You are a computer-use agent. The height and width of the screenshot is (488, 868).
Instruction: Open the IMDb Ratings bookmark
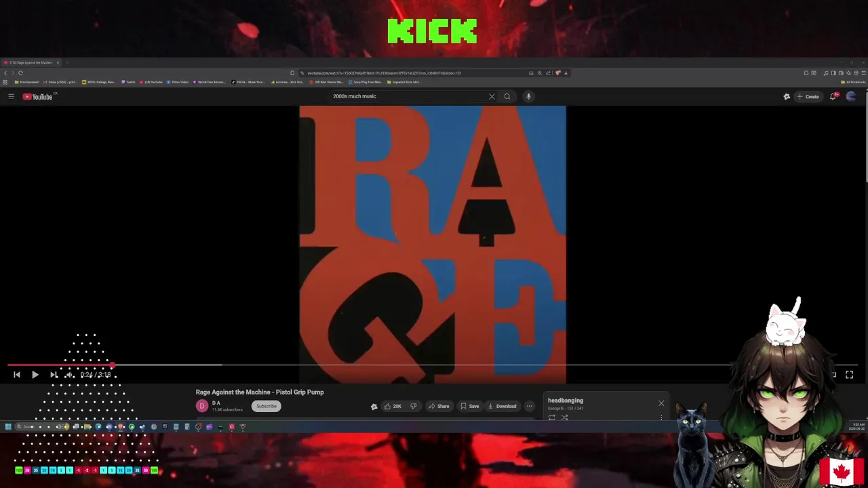point(99,82)
